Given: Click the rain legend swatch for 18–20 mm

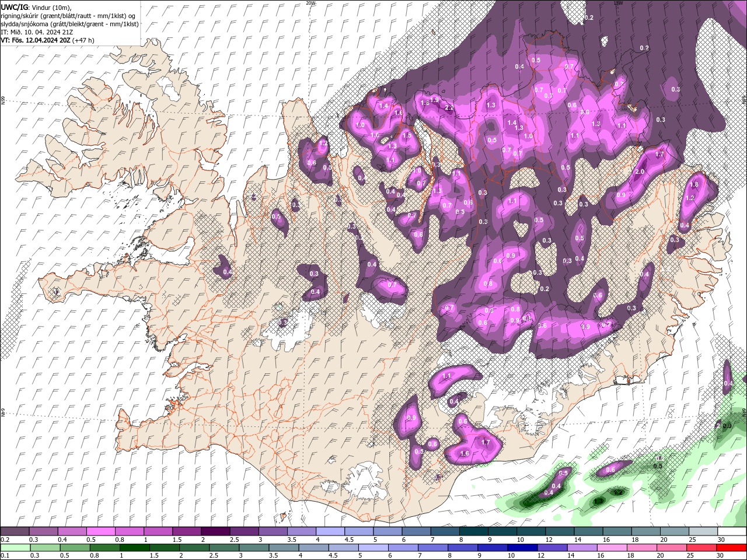Looking at the screenshot, I should [x=643, y=548].
